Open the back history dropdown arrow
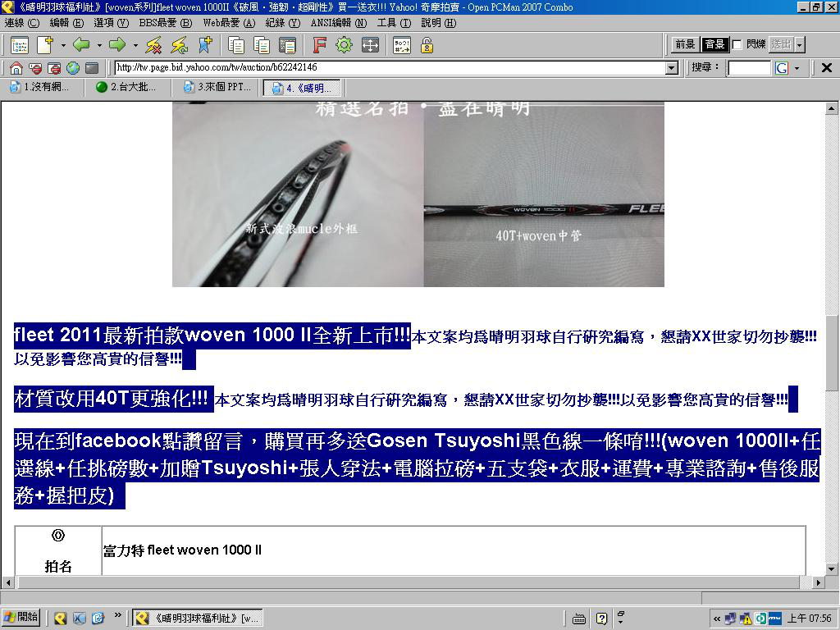 pyautogui.click(x=99, y=45)
